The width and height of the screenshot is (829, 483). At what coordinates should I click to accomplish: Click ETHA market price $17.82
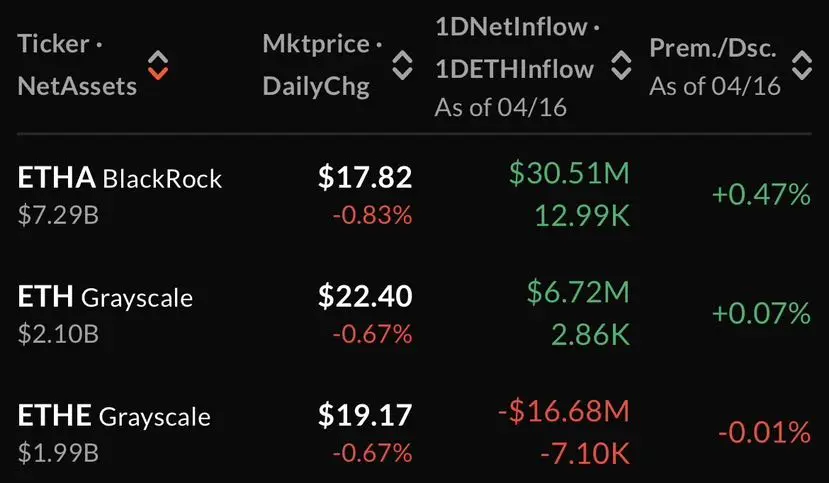click(365, 178)
